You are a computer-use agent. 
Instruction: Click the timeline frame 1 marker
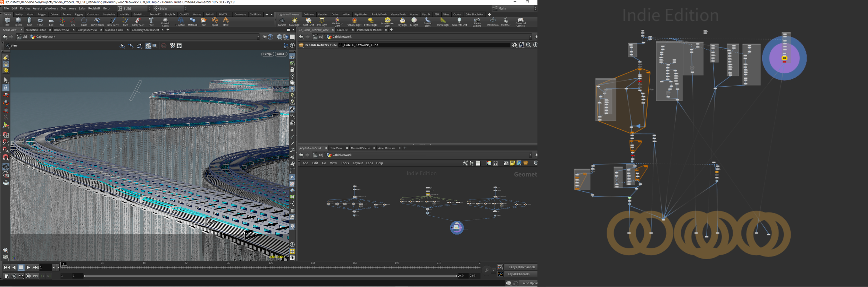(64, 264)
